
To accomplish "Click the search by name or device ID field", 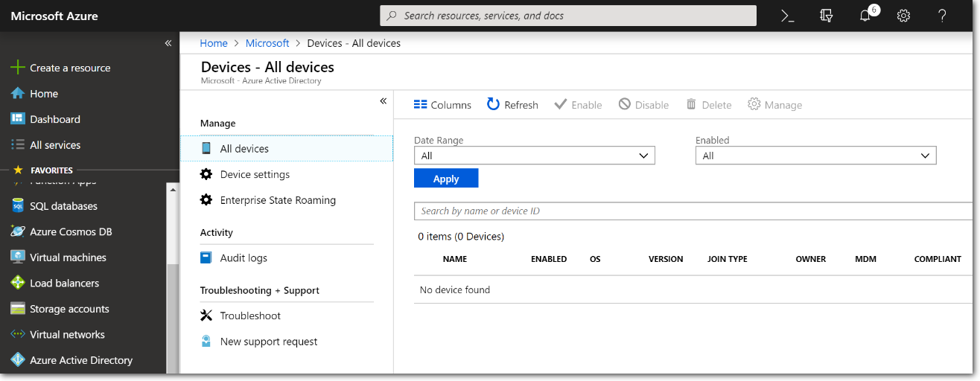I will click(x=693, y=211).
